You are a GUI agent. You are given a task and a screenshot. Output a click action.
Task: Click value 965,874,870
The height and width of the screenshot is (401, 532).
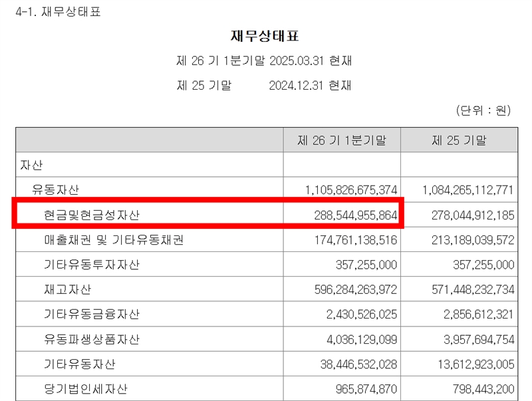point(366,389)
